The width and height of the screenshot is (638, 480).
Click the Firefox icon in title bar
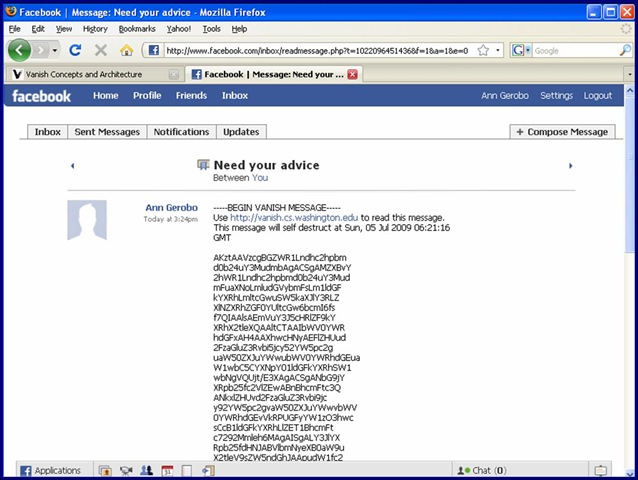click(11, 11)
